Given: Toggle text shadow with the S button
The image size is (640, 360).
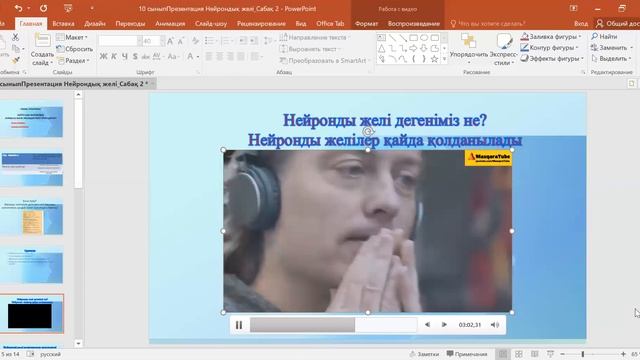Looking at the screenshot, I should pos(135,56).
